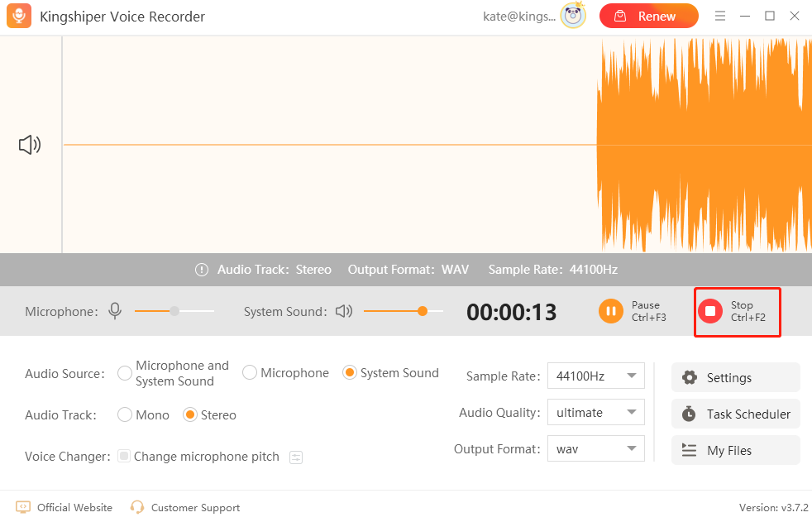
Task: Click the recording timer 00:00:13
Action: tap(512, 312)
